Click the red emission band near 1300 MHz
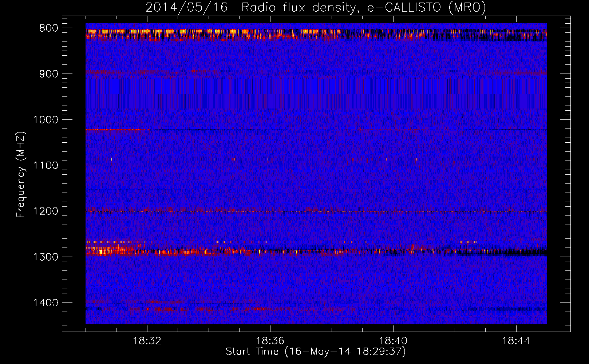 [316, 250]
